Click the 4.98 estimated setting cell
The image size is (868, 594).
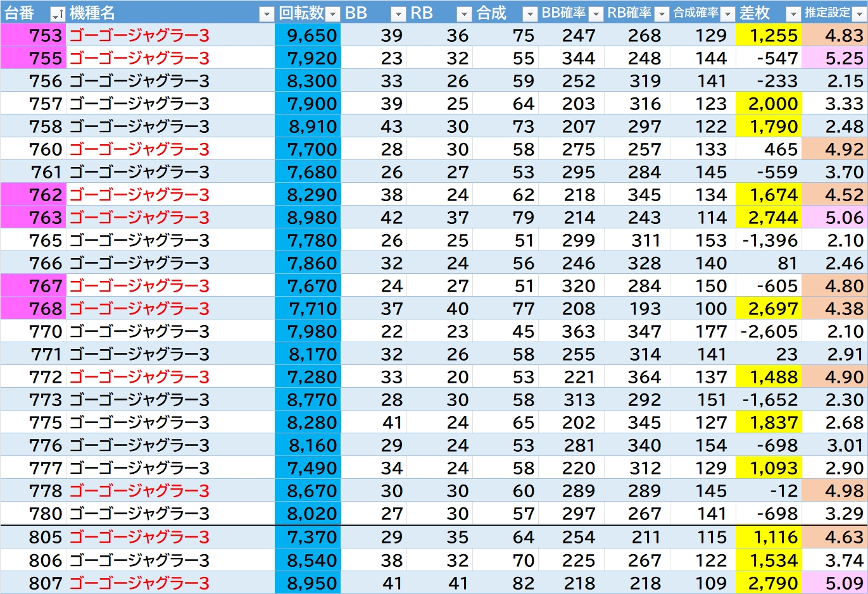click(x=835, y=491)
